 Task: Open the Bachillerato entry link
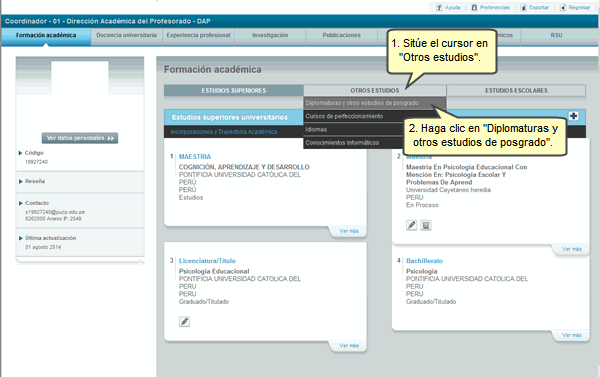point(424,261)
